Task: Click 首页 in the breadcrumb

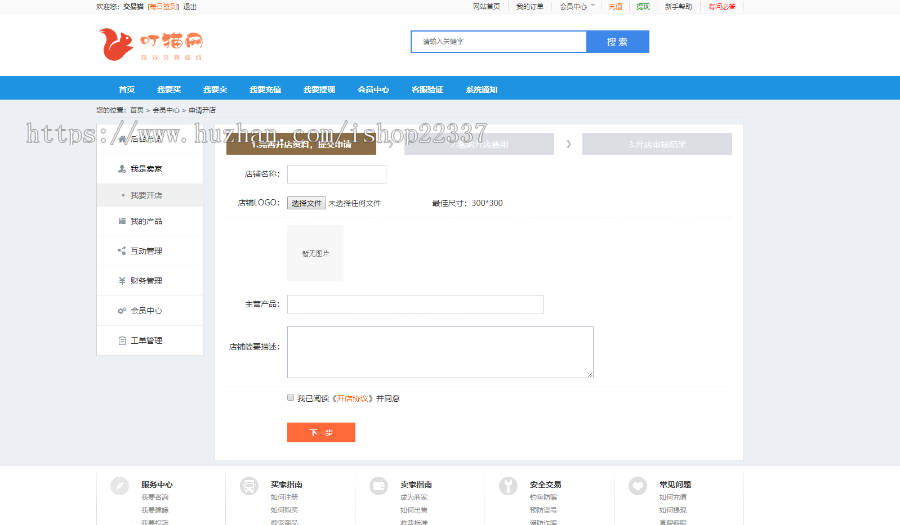Action: 137,110
